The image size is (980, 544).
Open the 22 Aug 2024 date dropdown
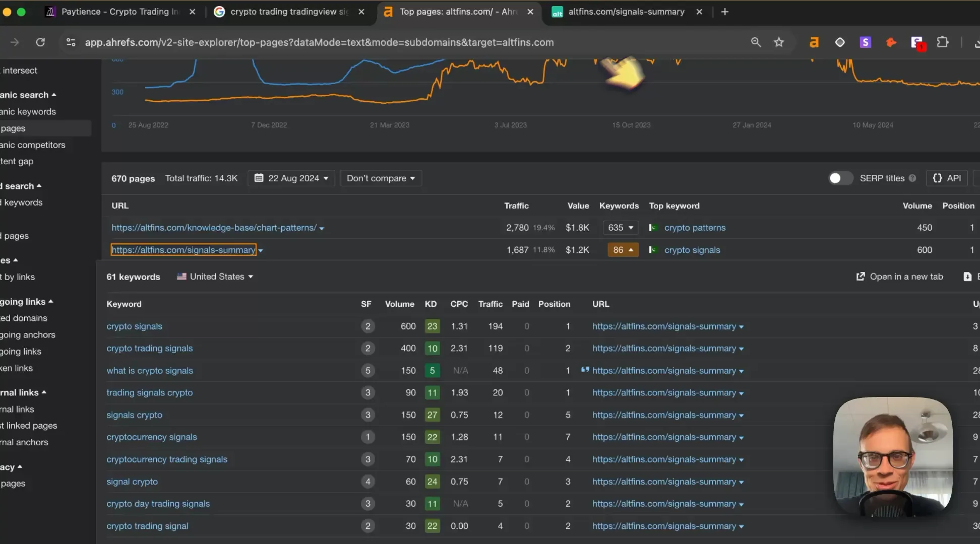[291, 178]
